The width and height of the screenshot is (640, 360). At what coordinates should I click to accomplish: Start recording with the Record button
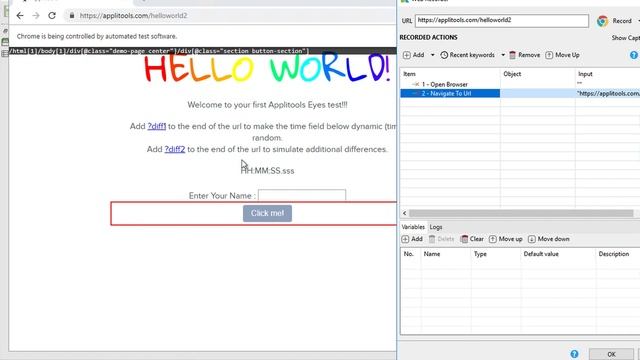pyautogui.click(x=622, y=21)
